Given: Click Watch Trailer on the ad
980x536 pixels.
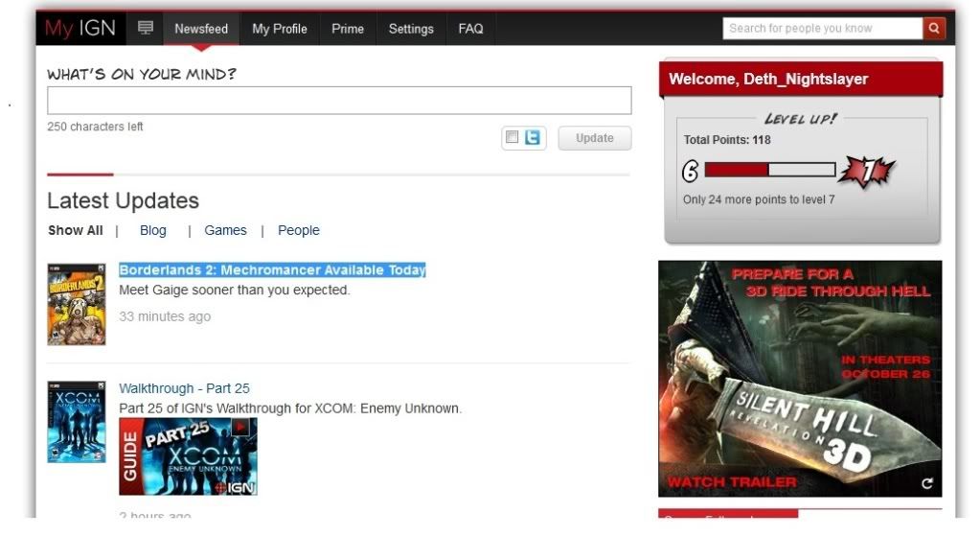Looking at the screenshot, I should point(732,482).
